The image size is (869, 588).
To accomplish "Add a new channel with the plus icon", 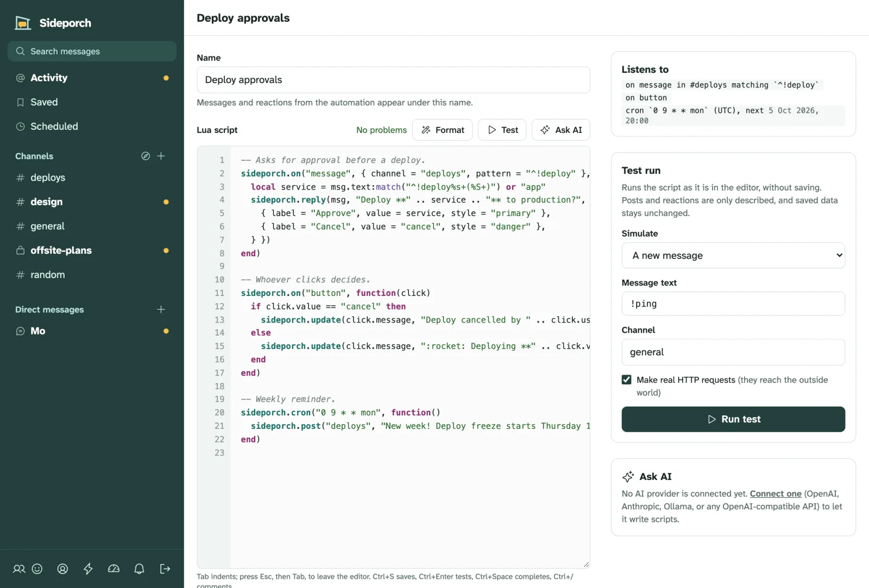I will [x=161, y=156].
